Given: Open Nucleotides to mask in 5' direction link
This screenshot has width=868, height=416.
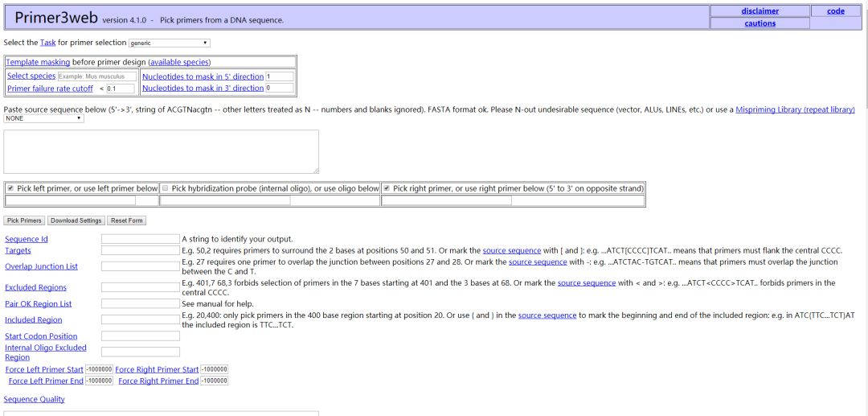Looking at the screenshot, I should [x=203, y=76].
